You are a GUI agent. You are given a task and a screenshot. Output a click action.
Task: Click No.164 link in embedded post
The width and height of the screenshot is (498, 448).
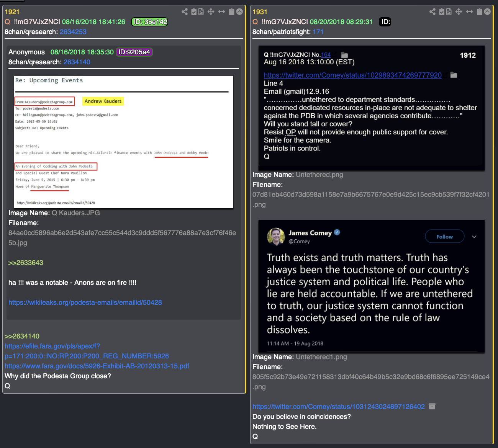[326, 55]
